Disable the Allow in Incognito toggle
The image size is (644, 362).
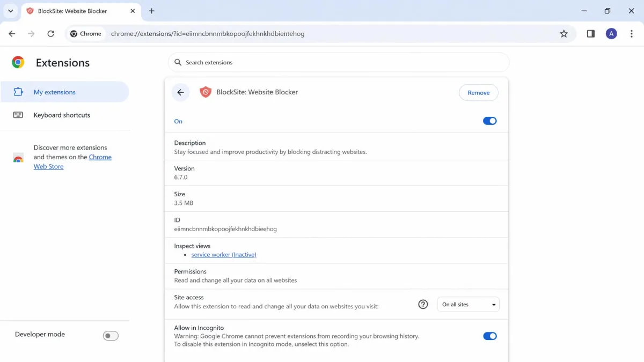(490, 336)
